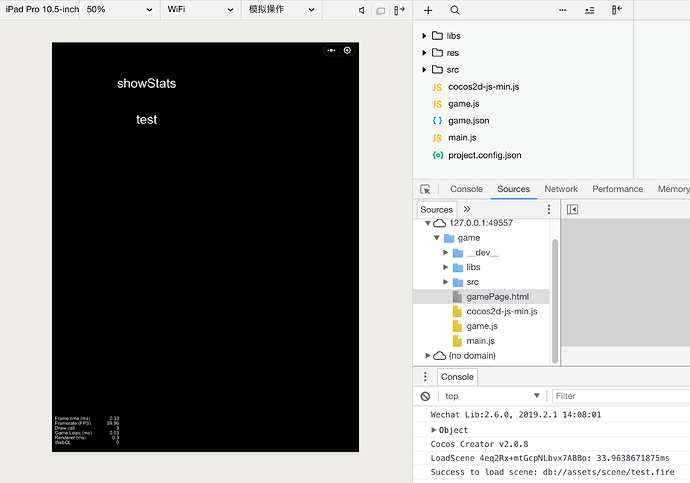This screenshot has height=483, width=690.
Task: Select cocos2d-js-min.js in Sources navigator
Action: pyautogui.click(x=502, y=311)
